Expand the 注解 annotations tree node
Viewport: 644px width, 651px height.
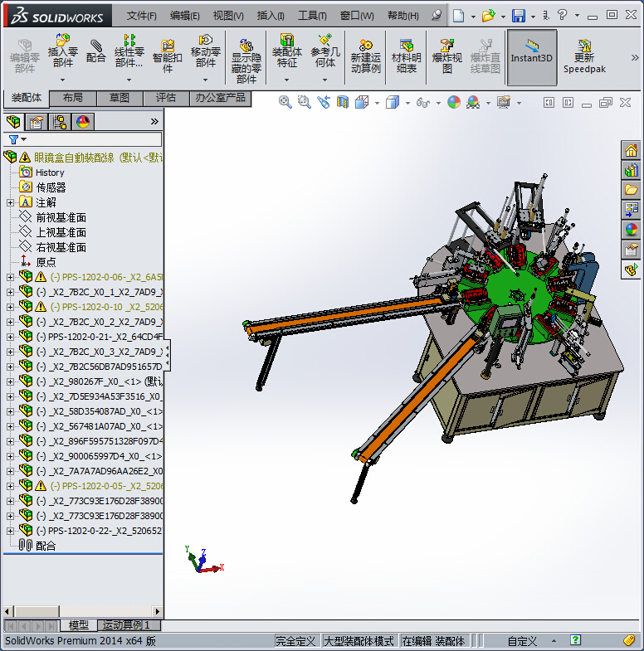pyautogui.click(x=11, y=202)
